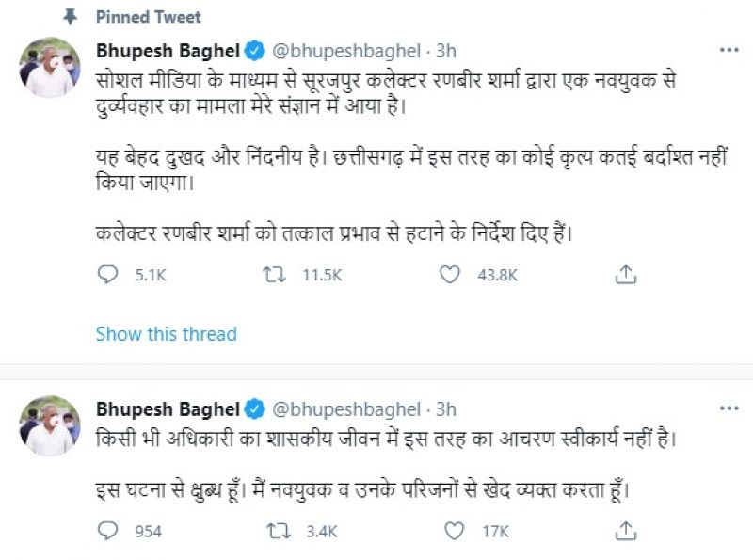Open Bhupesh Baghel profile from pinned tweet
The image size is (753, 560).
tap(168, 49)
